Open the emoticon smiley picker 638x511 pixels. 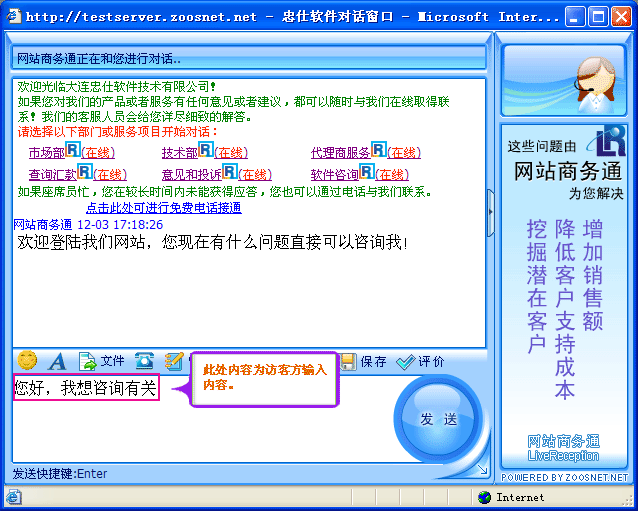click(27, 360)
